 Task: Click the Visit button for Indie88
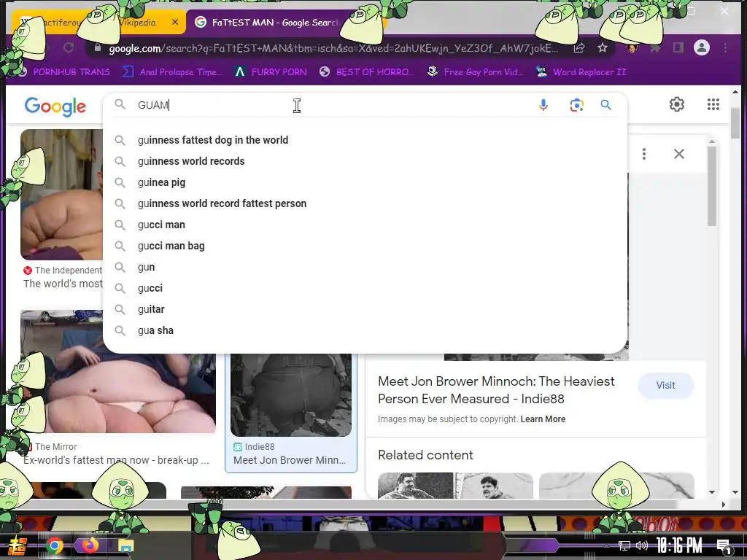click(665, 385)
